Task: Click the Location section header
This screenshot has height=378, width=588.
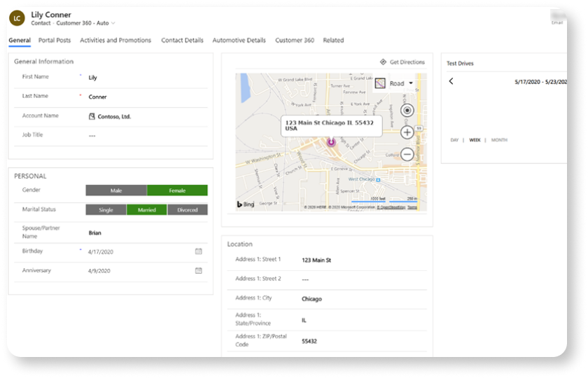Action: click(239, 244)
